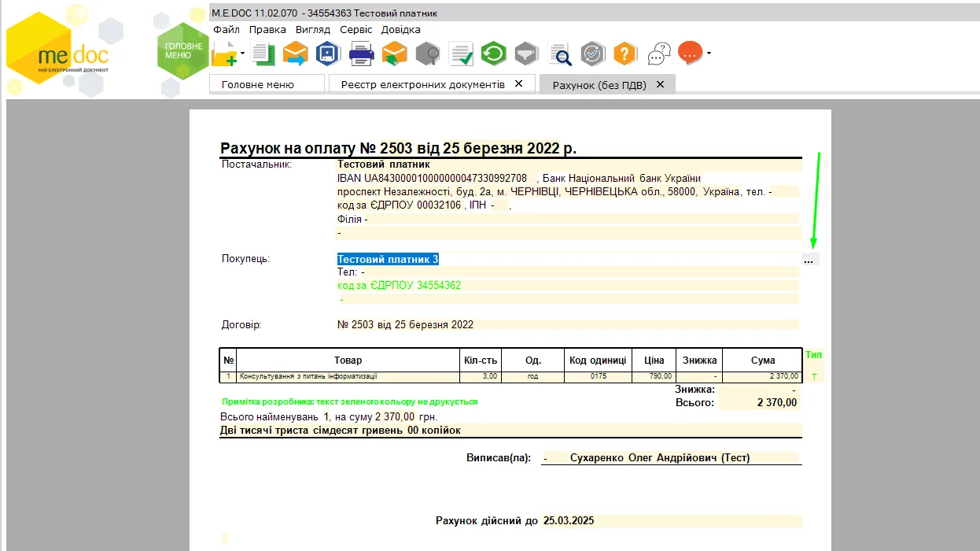Screen dimensions: 980x551
Task: Click the Договір field with № 2503
Action: coord(567,324)
